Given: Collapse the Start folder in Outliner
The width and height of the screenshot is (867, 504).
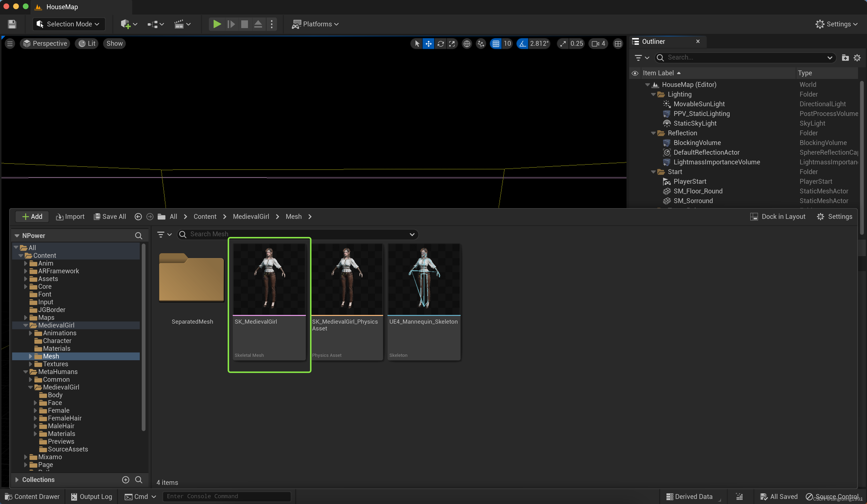Looking at the screenshot, I should 653,172.
